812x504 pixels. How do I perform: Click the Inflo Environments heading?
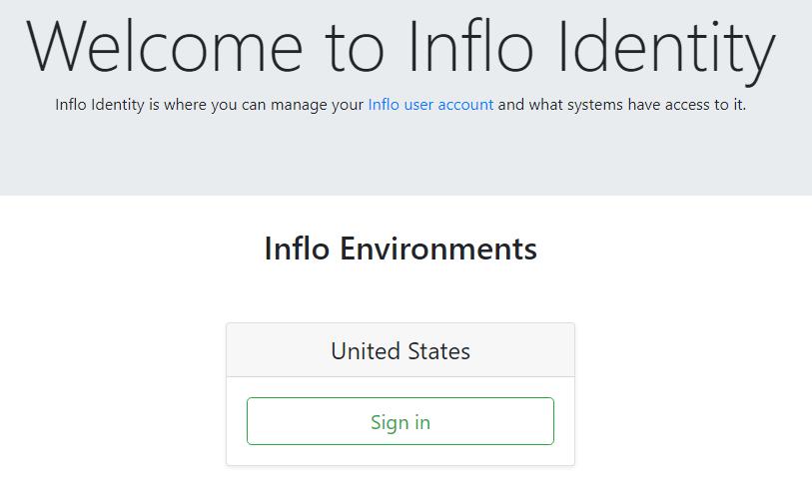pos(401,249)
